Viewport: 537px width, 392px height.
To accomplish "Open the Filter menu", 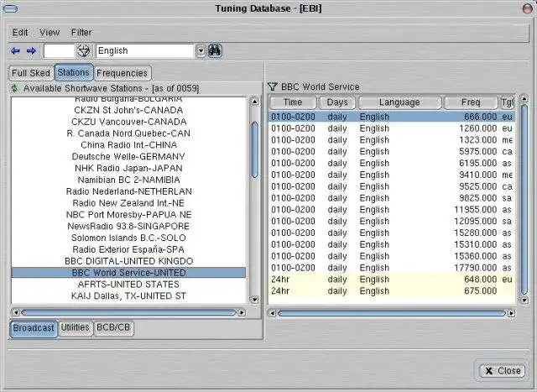I will 81,33.
